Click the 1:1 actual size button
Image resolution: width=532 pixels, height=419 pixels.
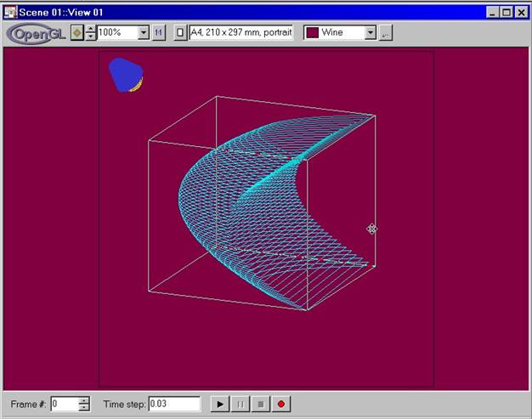coord(158,32)
